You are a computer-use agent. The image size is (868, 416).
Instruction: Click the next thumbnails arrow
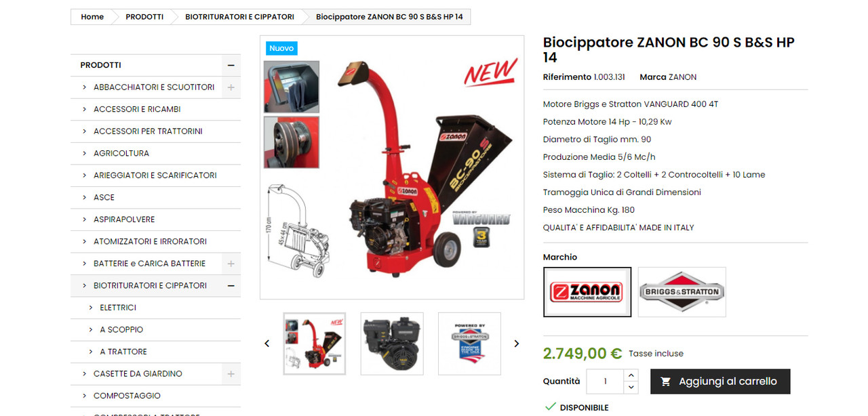(x=516, y=344)
